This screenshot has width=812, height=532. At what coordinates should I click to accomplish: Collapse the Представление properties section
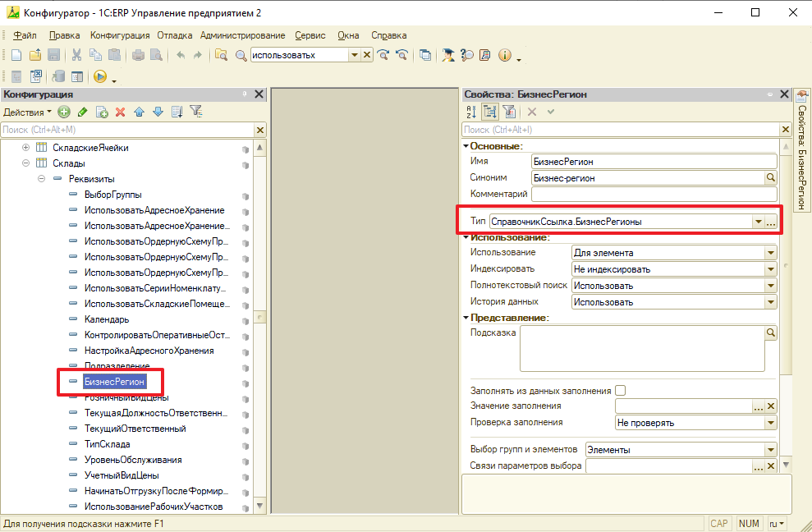pyautogui.click(x=466, y=318)
